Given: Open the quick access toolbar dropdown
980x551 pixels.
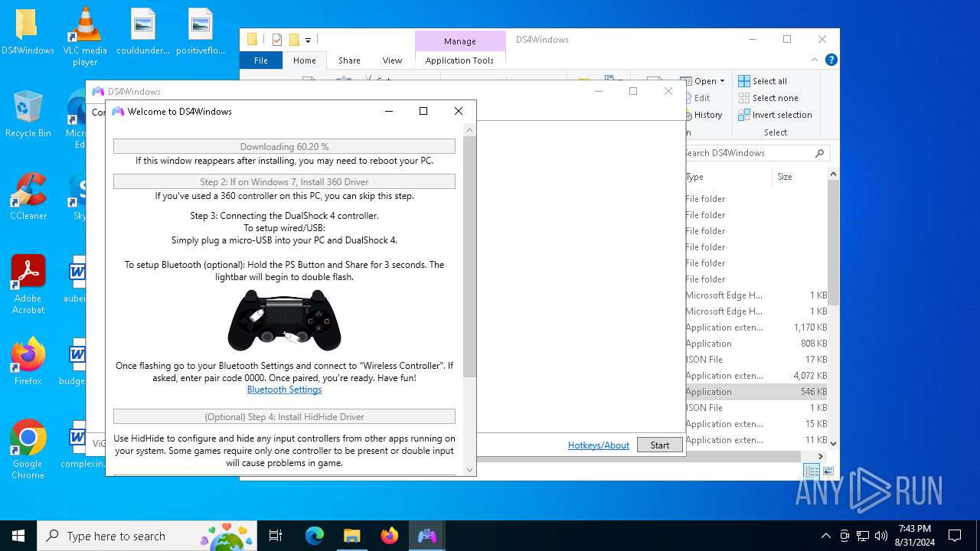Looking at the screenshot, I should [308, 40].
